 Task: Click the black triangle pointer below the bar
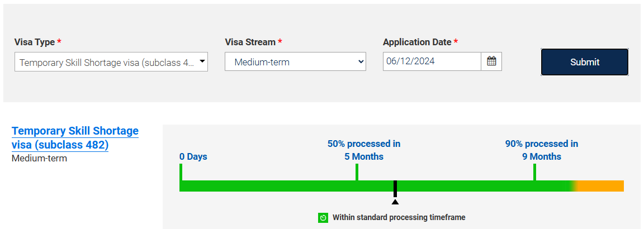click(x=395, y=202)
